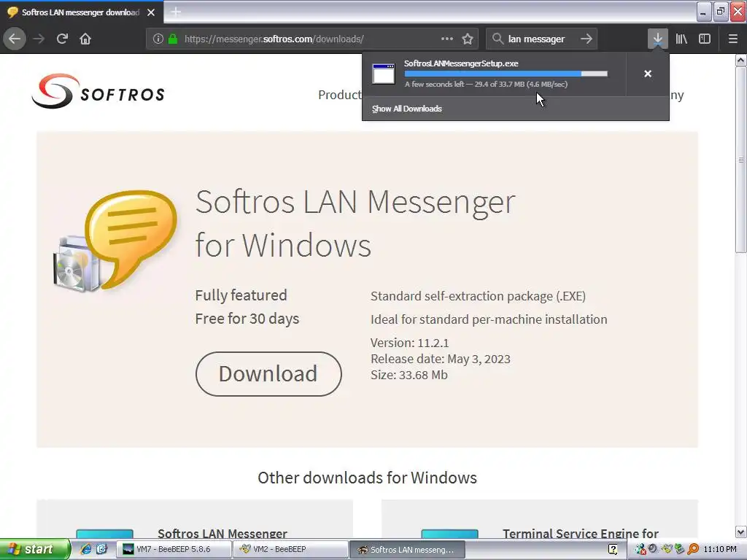Click 'Standard self-extraction package (.EXE)' text
Image resolution: width=747 pixels, height=560 pixels.
click(479, 296)
